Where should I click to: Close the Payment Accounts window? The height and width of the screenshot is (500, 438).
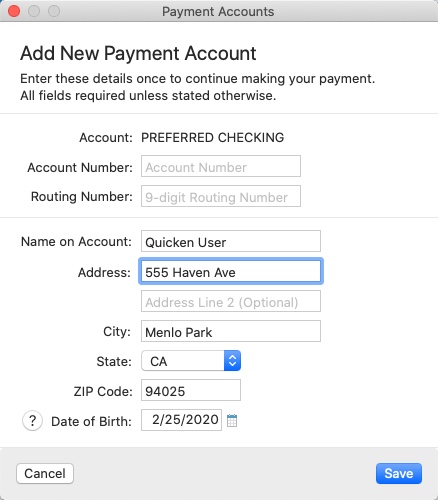14,11
